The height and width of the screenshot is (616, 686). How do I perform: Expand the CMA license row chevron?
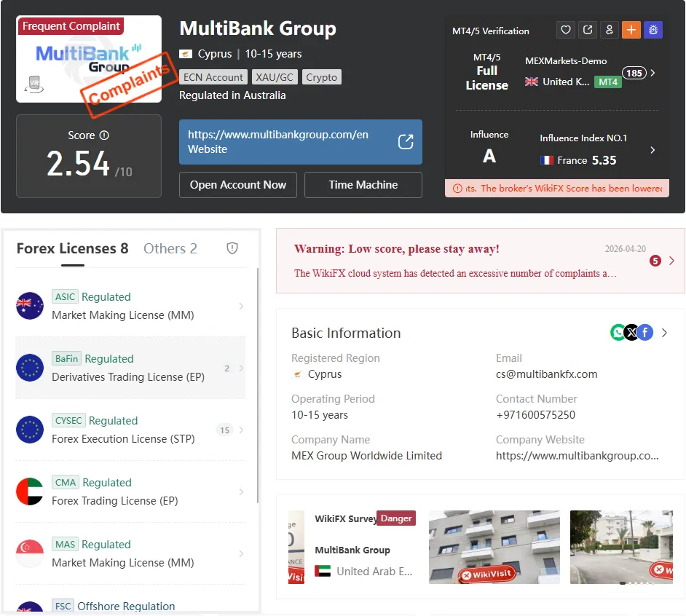(241, 492)
